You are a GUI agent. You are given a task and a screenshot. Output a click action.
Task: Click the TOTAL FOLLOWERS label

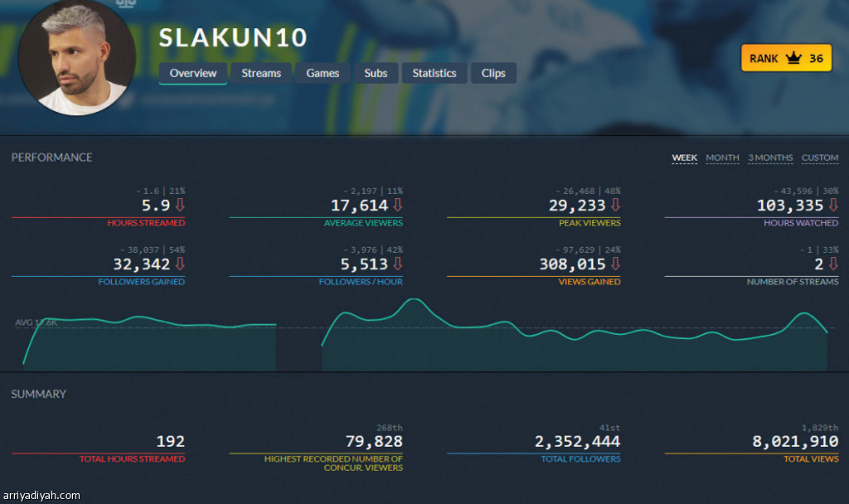pos(580,459)
